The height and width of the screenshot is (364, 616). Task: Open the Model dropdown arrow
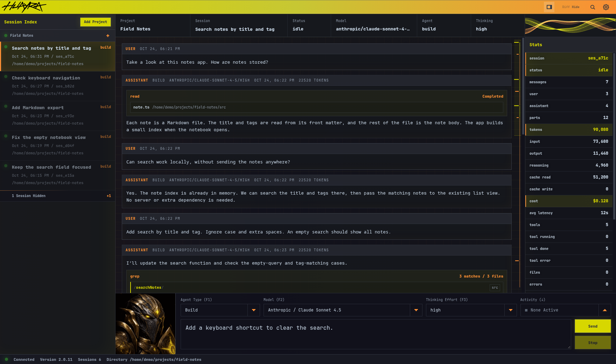pyautogui.click(x=416, y=310)
